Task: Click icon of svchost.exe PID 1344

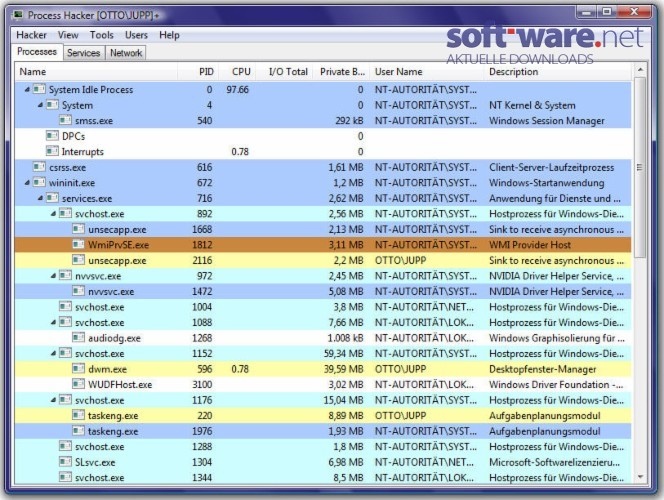Action: [66, 477]
